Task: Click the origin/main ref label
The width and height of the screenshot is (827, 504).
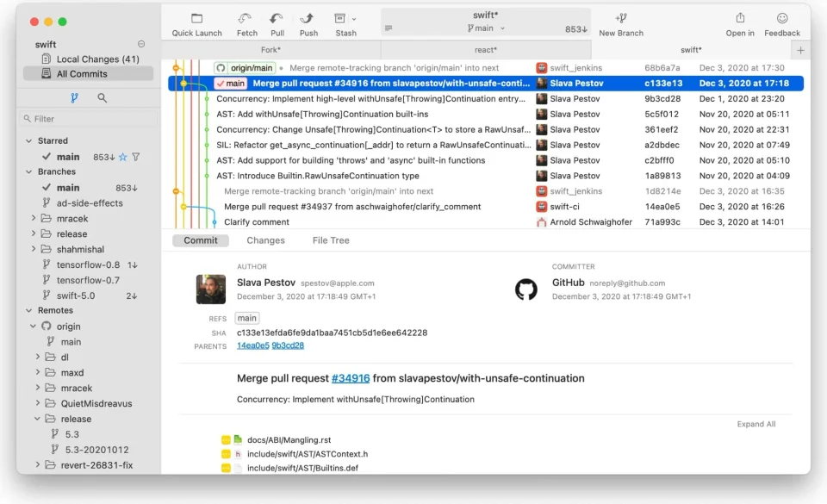Action: click(246, 68)
